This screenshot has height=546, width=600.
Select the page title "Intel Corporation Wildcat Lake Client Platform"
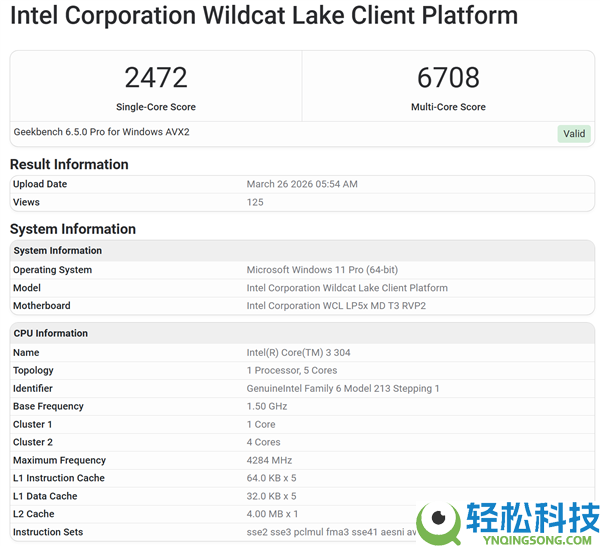264,15
